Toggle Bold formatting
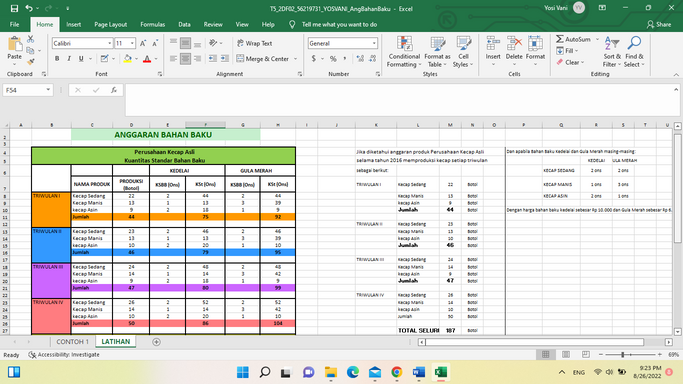Image resolution: width=683 pixels, height=384 pixels. (x=57, y=58)
